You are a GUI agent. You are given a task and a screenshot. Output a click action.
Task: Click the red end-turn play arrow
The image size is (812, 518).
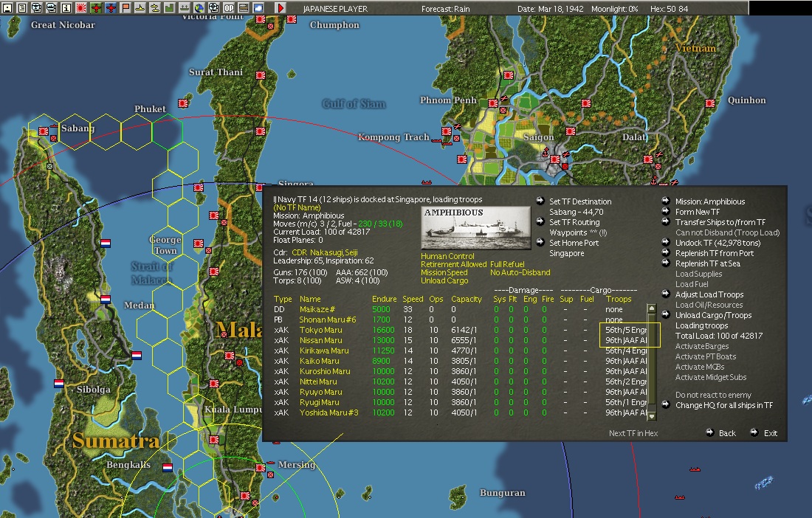280,8
